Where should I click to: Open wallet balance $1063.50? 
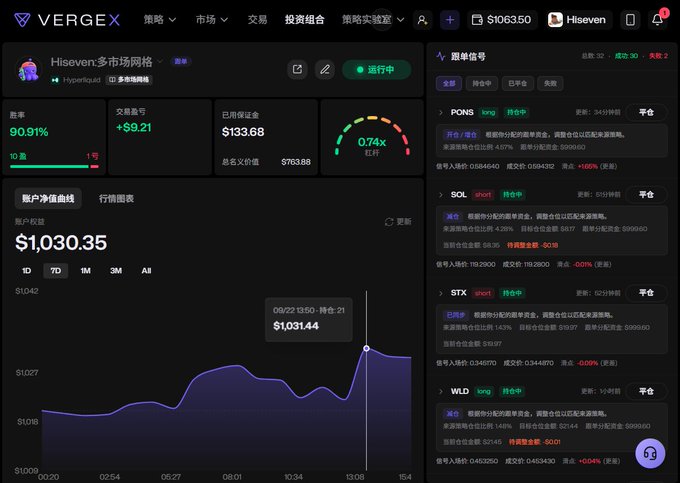coord(502,20)
